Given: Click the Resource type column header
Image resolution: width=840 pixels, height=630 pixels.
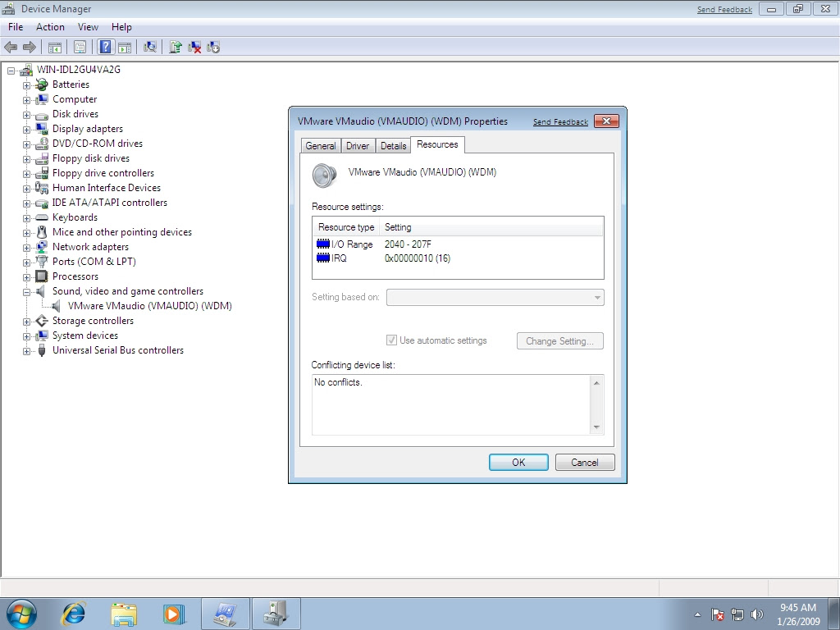Looking at the screenshot, I should tap(346, 227).
